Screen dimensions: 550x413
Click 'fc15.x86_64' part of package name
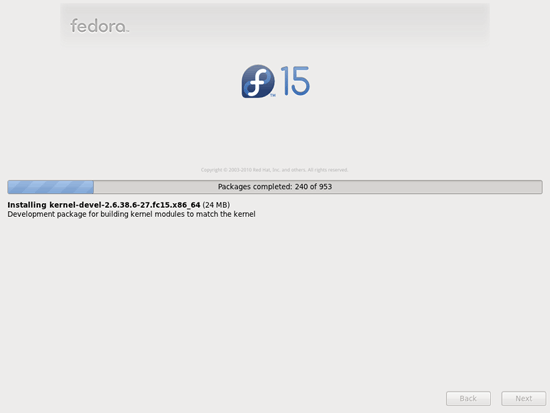pos(178,205)
